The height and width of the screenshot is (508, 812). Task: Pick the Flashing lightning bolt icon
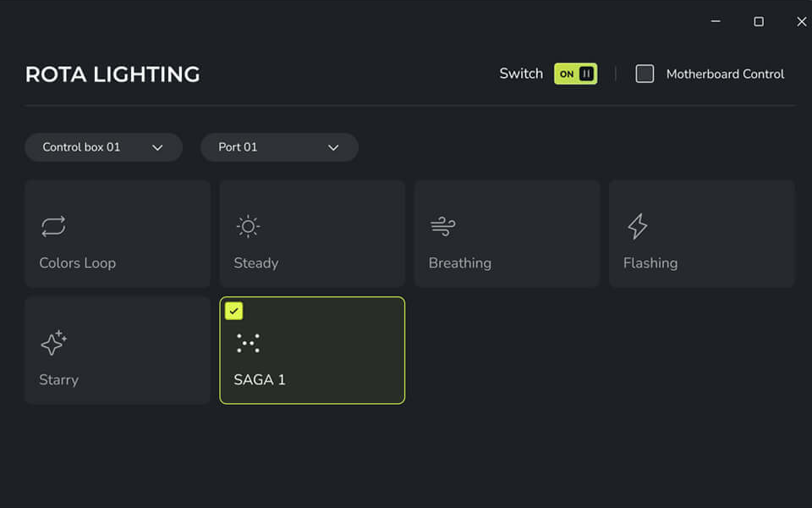pos(638,226)
